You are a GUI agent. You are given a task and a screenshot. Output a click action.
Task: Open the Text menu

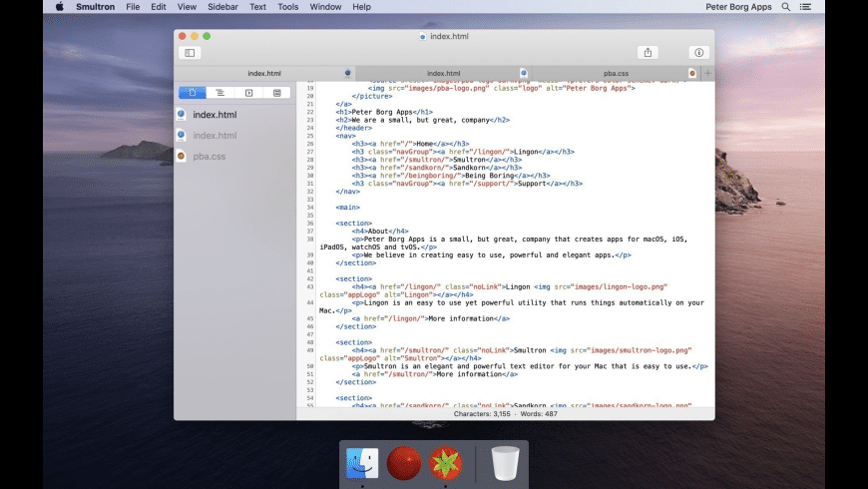(257, 7)
